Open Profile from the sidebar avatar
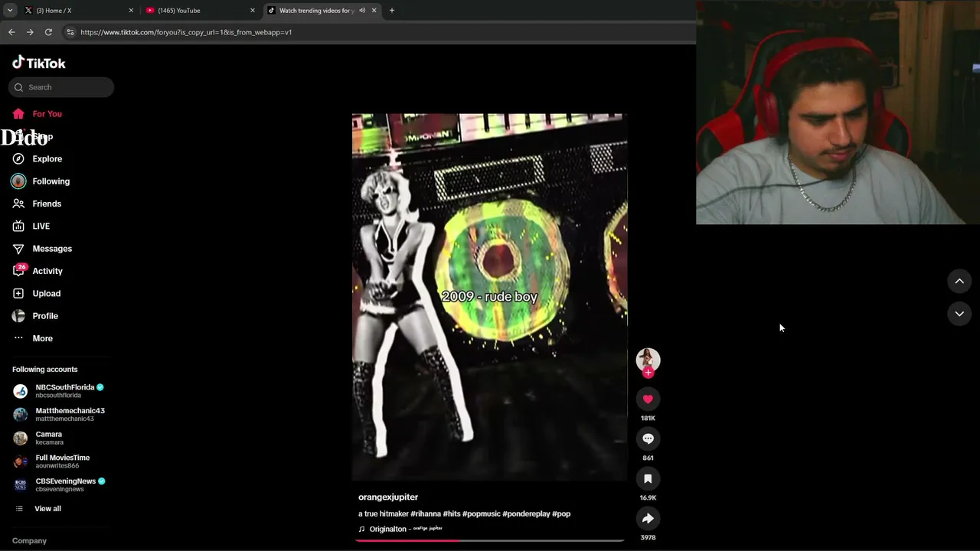Viewport: 980px width, 551px height. (18, 316)
